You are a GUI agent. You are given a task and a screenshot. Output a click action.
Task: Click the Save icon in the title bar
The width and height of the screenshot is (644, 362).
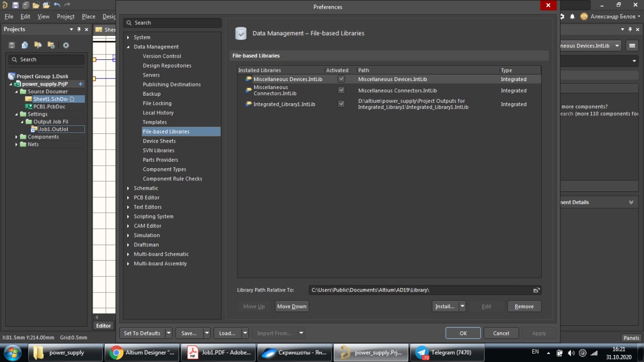click(x=15, y=5)
